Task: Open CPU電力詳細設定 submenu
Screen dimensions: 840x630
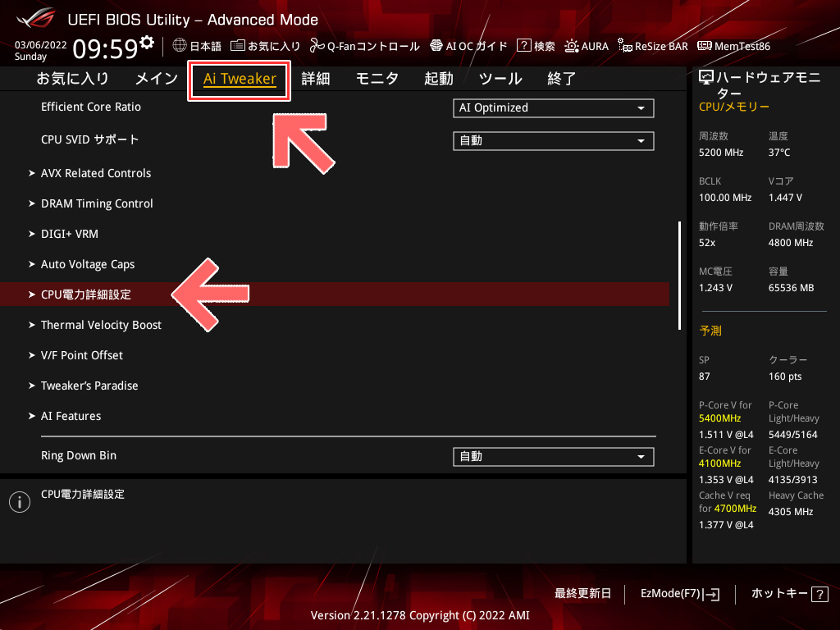Action: (x=335, y=294)
